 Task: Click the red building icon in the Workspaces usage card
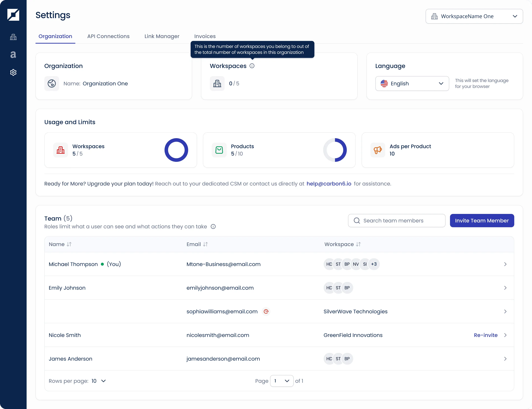(x=60, y=150)
